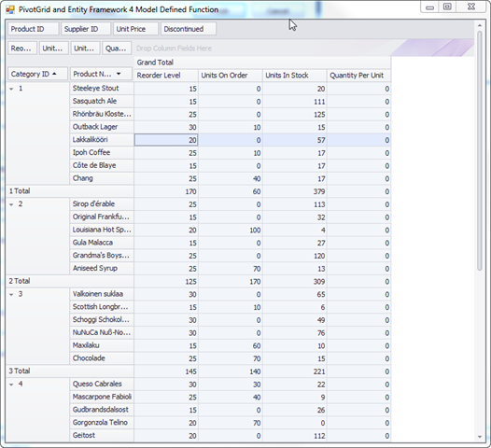Select the Mascarpone Fabioli row
Screen dimensions: 491x448
(102, 397)
